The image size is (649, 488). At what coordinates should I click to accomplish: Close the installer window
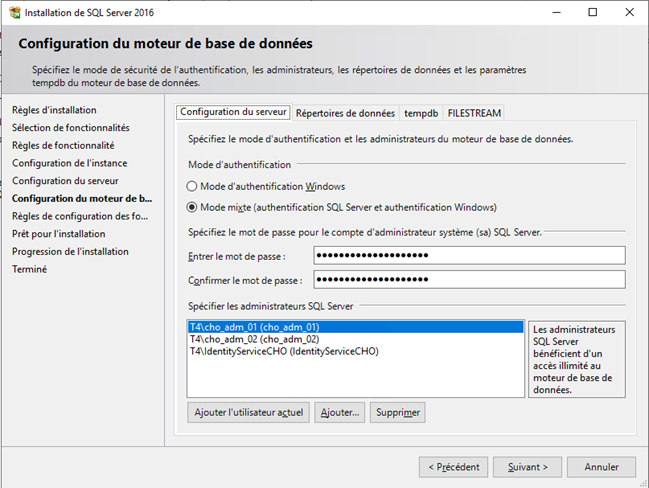point(626,12)
